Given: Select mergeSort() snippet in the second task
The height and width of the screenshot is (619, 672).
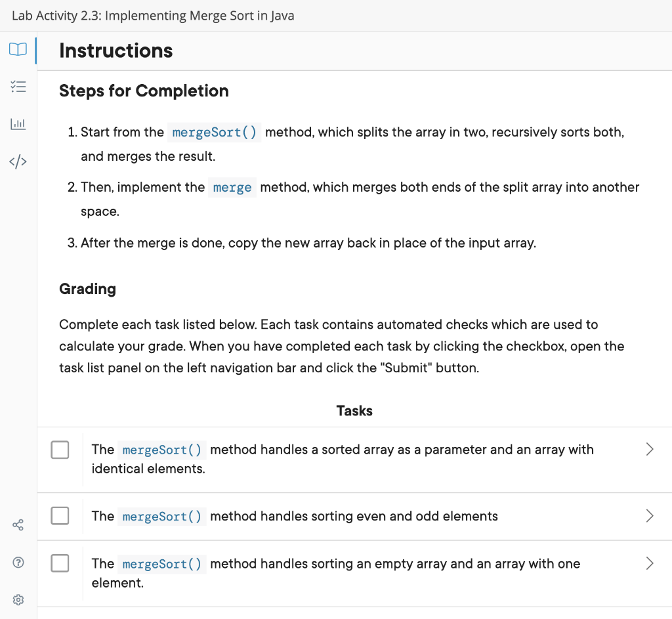Looking at the screenshot, I should coord(161,516).
